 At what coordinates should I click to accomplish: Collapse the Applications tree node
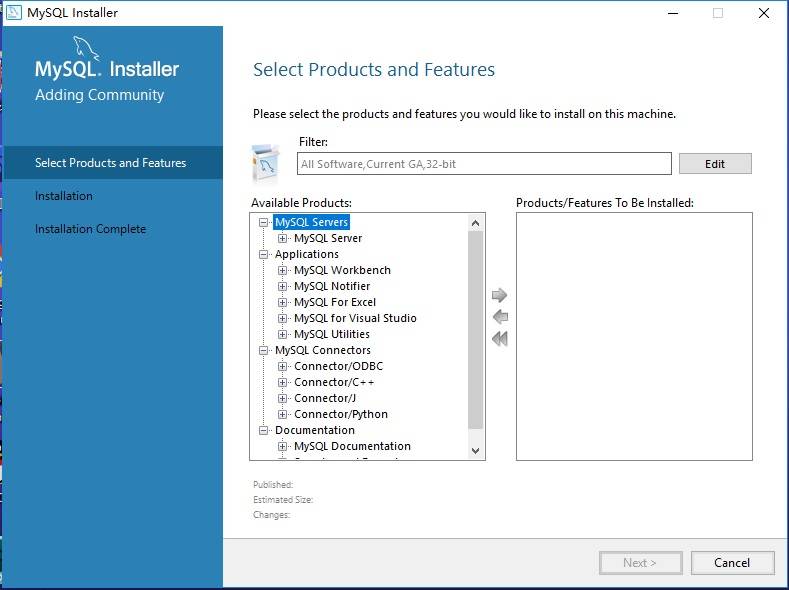(x=263, y=255)
